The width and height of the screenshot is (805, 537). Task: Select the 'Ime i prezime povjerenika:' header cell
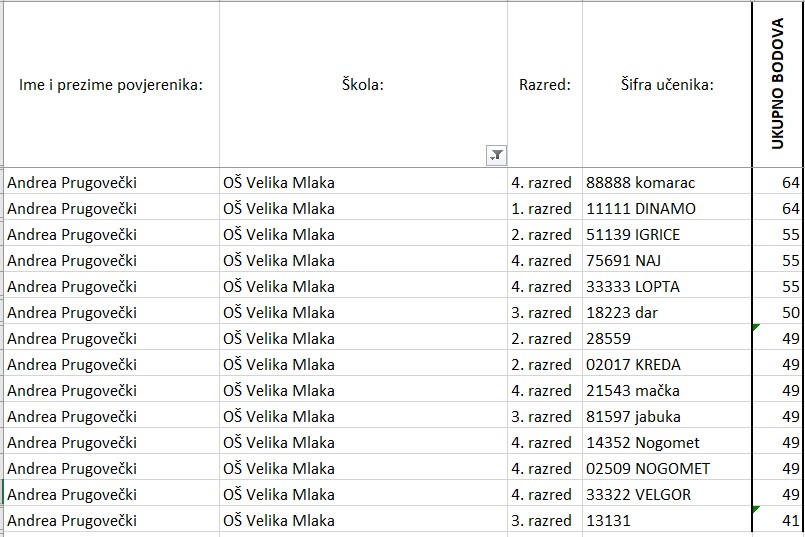tap(111, 85)
